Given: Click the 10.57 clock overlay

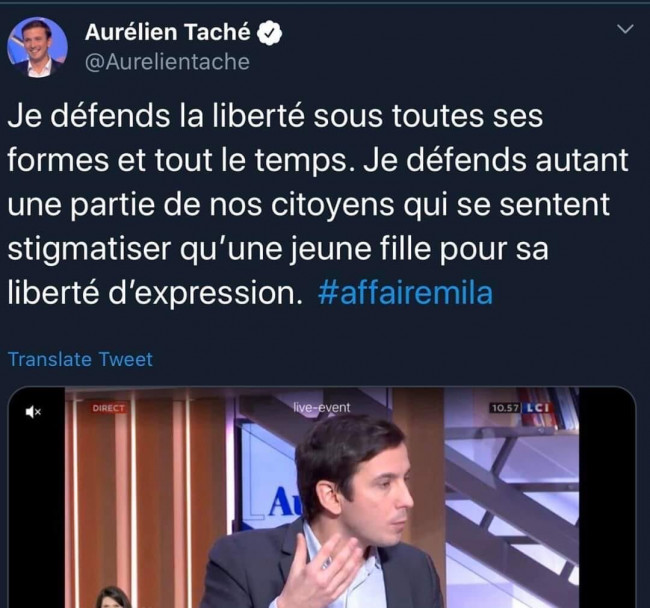Looking at the screenshot, I should point(505,408).
